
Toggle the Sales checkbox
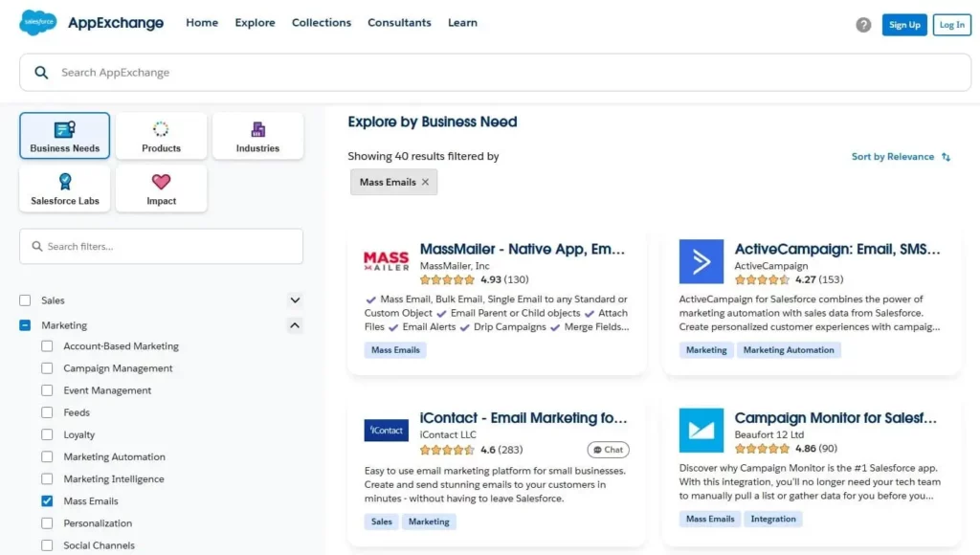click(25, 300)
